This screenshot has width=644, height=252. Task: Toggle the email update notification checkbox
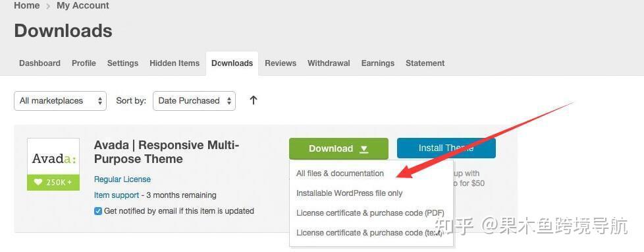click(97, 211)
